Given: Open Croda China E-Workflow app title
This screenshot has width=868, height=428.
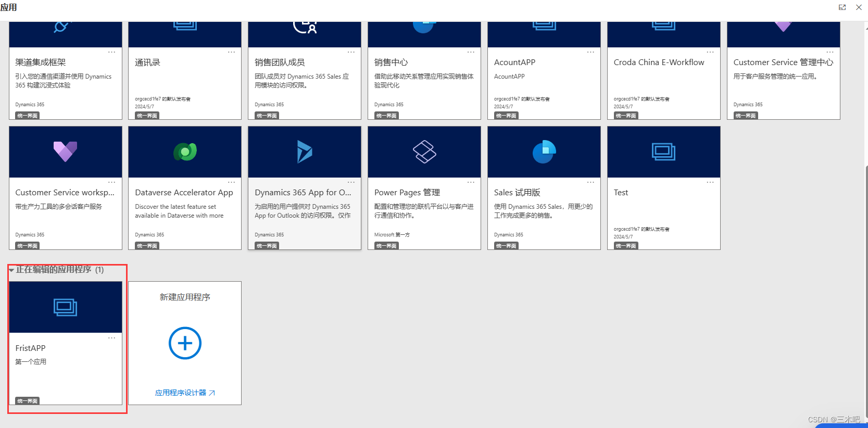Looking at the screenshot, I should tap(659, 62).
